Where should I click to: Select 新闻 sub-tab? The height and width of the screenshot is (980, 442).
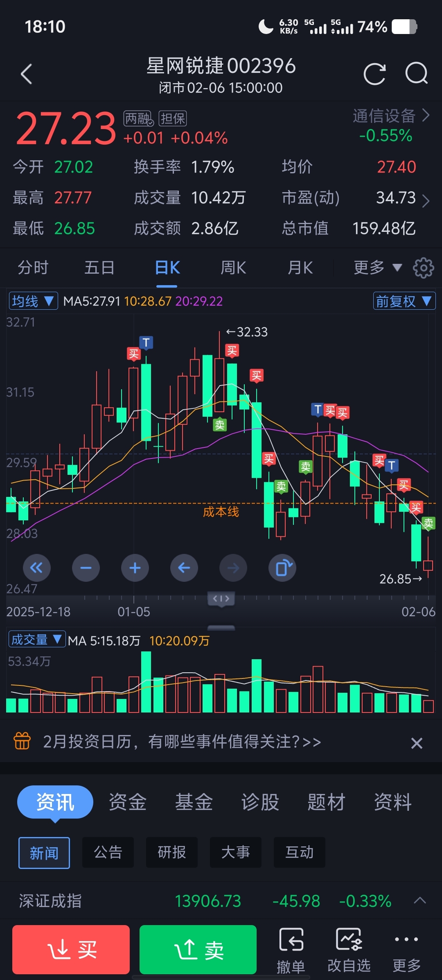44,853
